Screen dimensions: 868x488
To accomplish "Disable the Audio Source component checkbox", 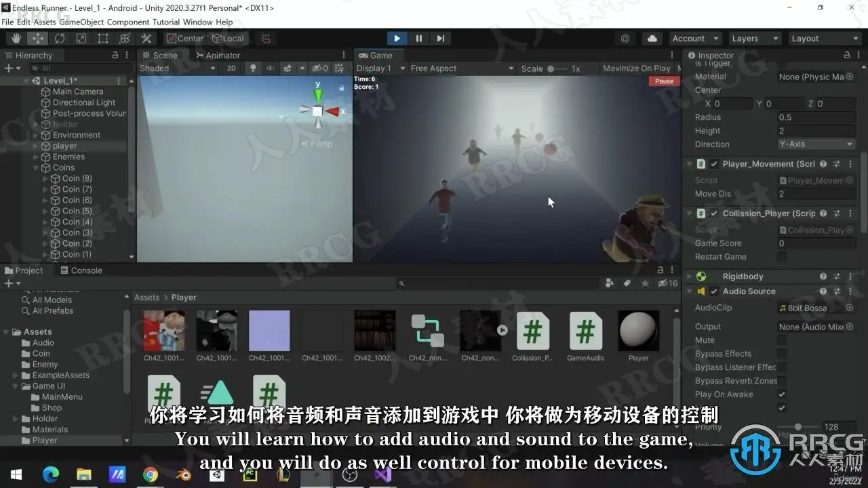I will tap(714, 291).
